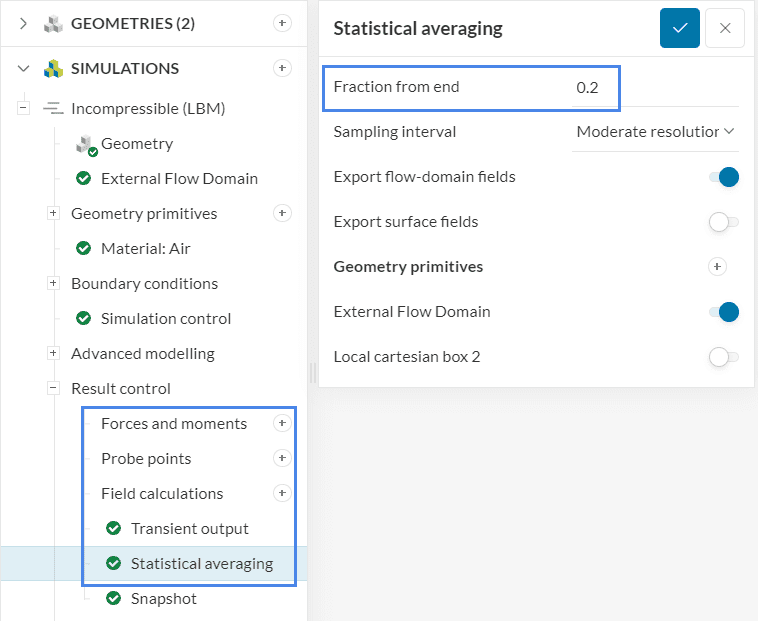This screenshot has height=621, width=758.
Task: Add a new simulation with the plus icon
Action: pos(282,68)
